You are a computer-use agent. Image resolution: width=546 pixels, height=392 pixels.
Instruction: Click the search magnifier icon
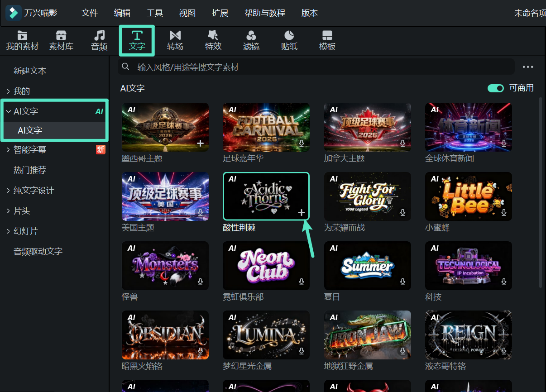click(125, 67)
